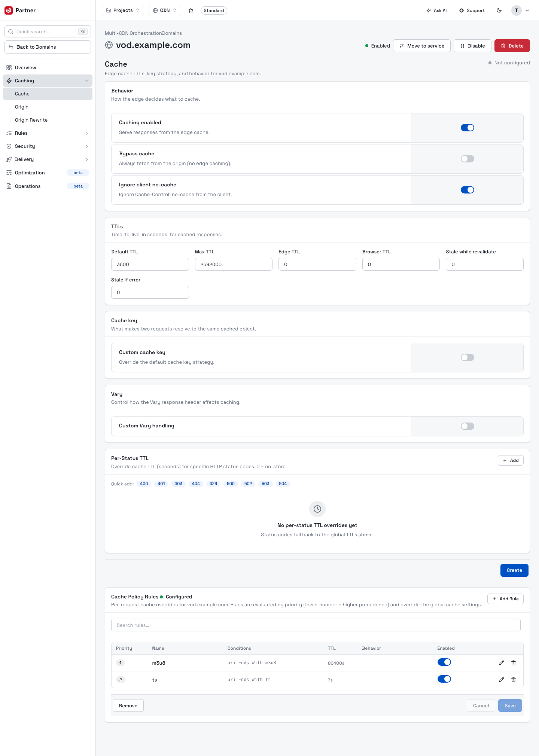
Task: Click the clock icon in Per-Status TTL
Action: click(317, 509)
